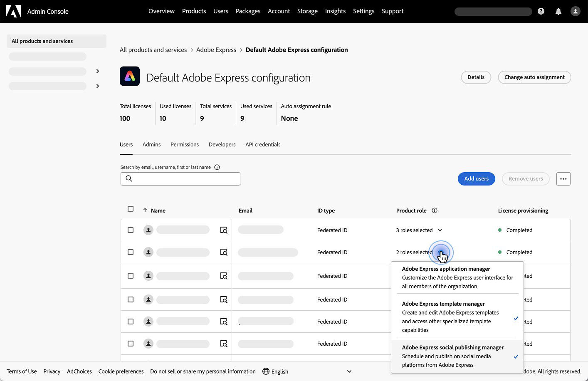The width and height of the screenshot is (588, 381).
Task: Click the user details magnifier icon in first row
Action: pyautogui.click(x=224, y=230)
